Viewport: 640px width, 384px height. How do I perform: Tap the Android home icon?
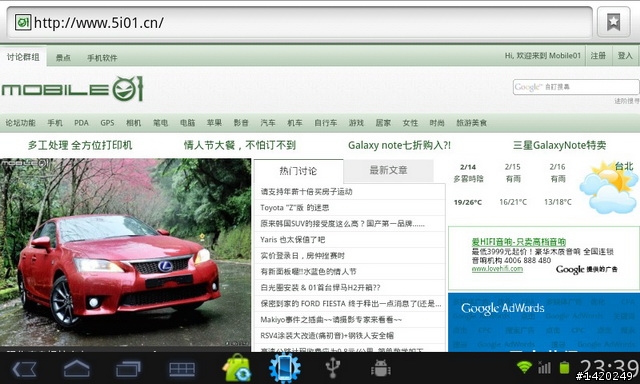(77, 369)
